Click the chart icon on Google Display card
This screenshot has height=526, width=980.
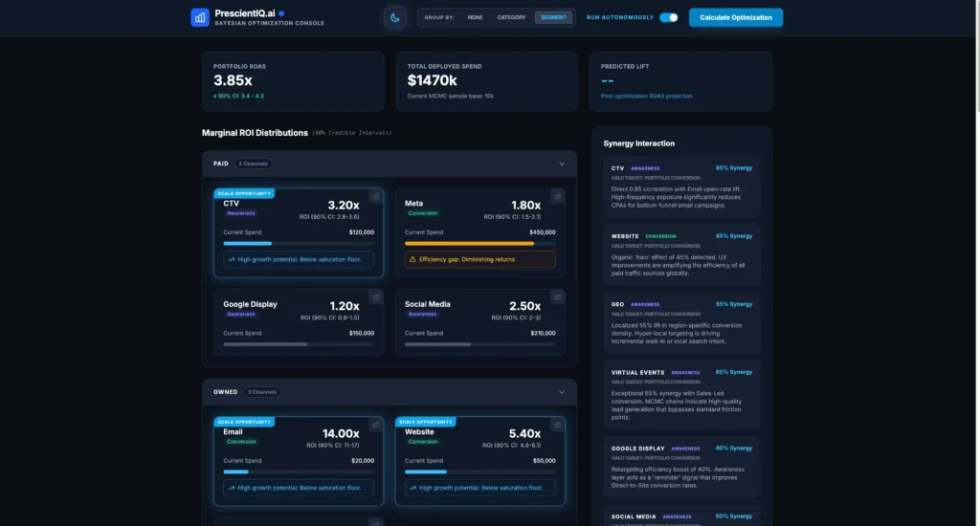374,298
